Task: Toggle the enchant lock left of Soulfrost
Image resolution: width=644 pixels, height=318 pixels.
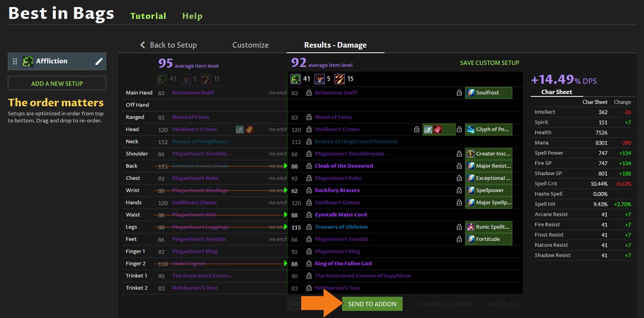Action: pos(459,93)
